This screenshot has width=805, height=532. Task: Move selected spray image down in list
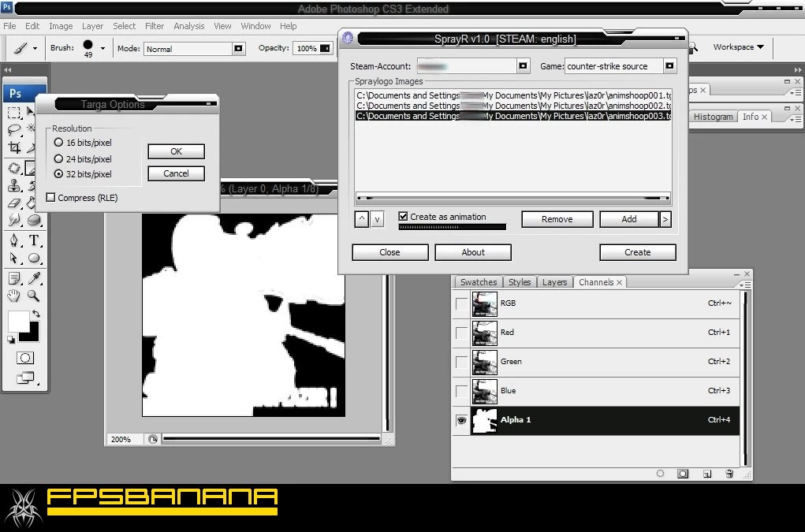[377, 219]
